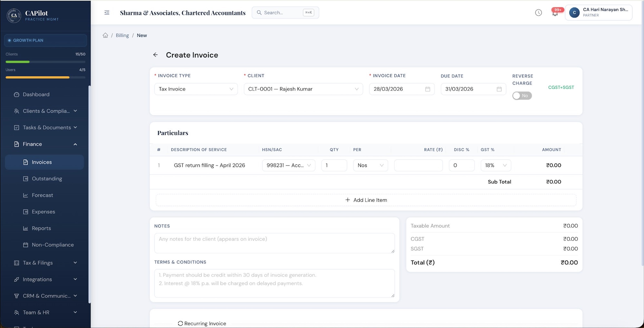Click the Expenses wallet icon
644x328 pixels.
pyautogui.click(x=26, y=212)
